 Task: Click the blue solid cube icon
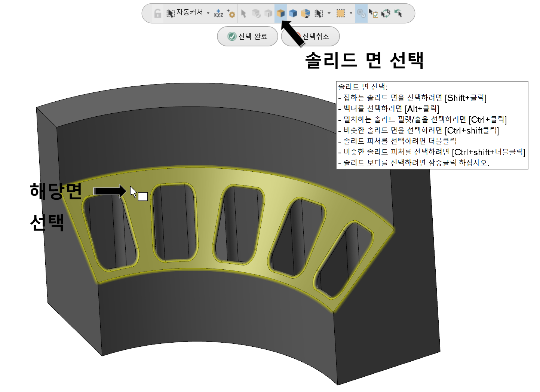tap(293, 13)
